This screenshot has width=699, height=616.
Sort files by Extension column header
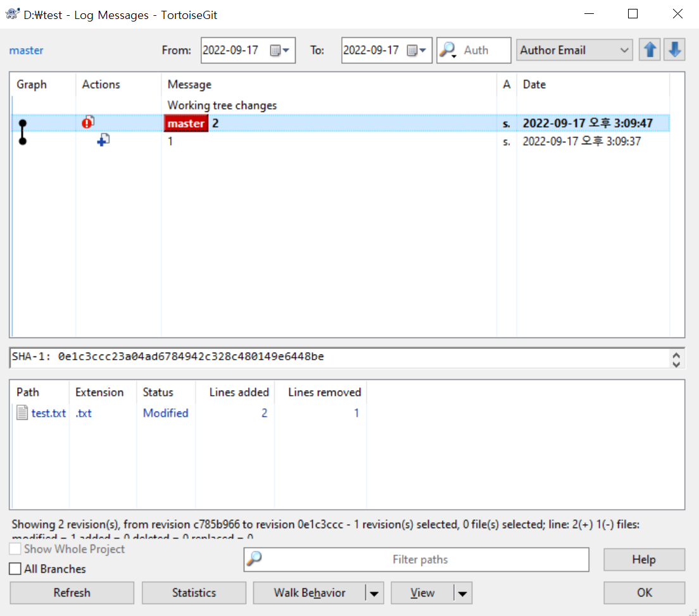click(103, 393)
